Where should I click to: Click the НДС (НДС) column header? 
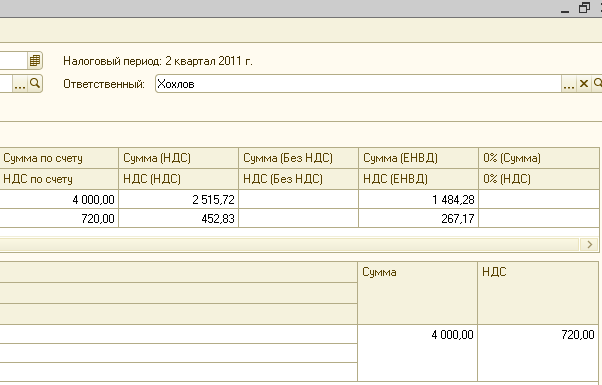(x=179, y=179)
